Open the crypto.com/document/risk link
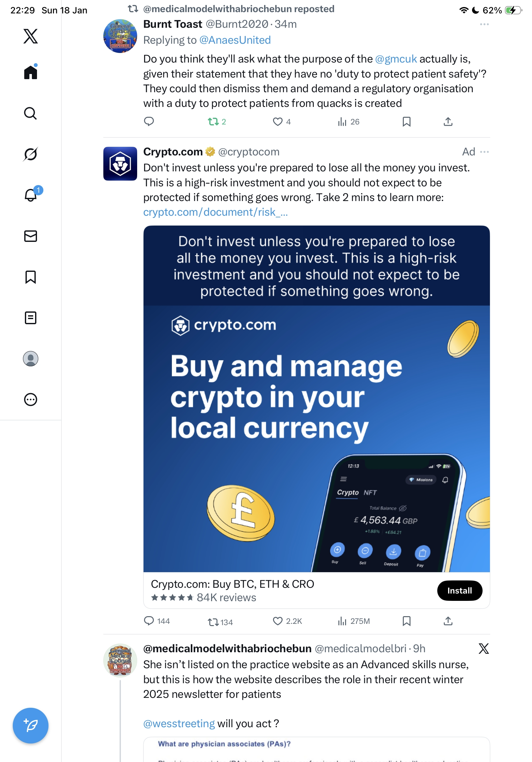The height and width of the screenshot is (762, 532). point(216,212)
